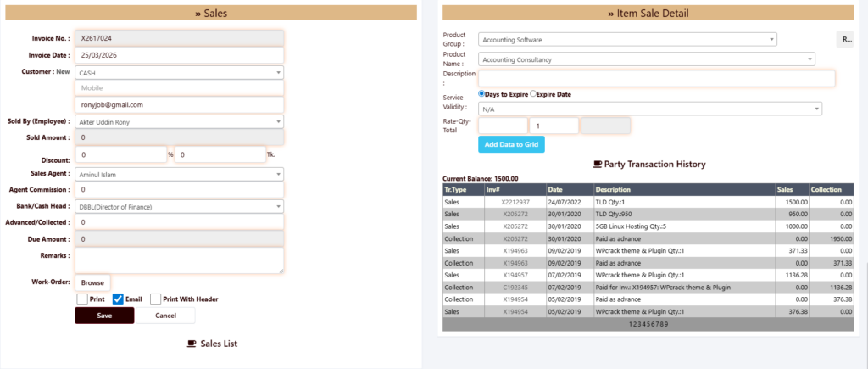
Task: Choose the Expire Date radio option
Action: (x=532, y=93)
